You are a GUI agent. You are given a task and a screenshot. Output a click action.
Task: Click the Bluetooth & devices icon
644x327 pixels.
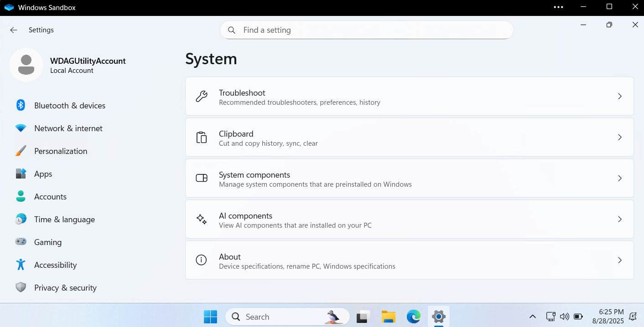point(21,105)
